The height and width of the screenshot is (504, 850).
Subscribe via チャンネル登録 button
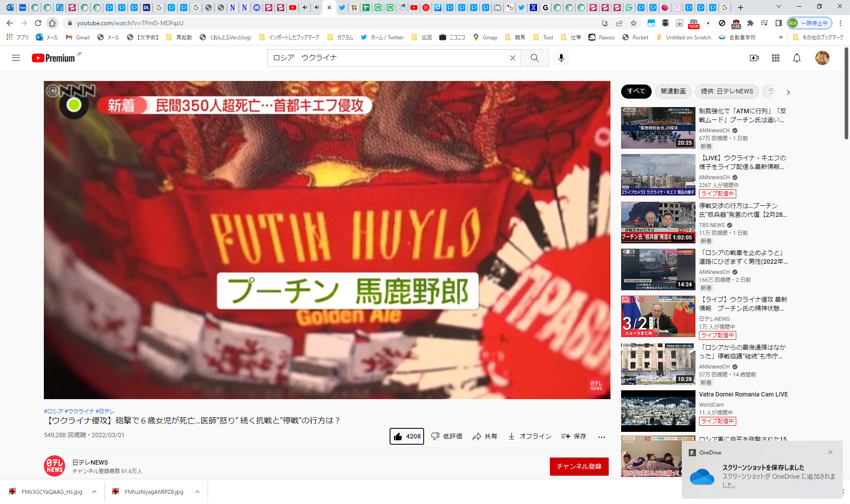[579, 466]
